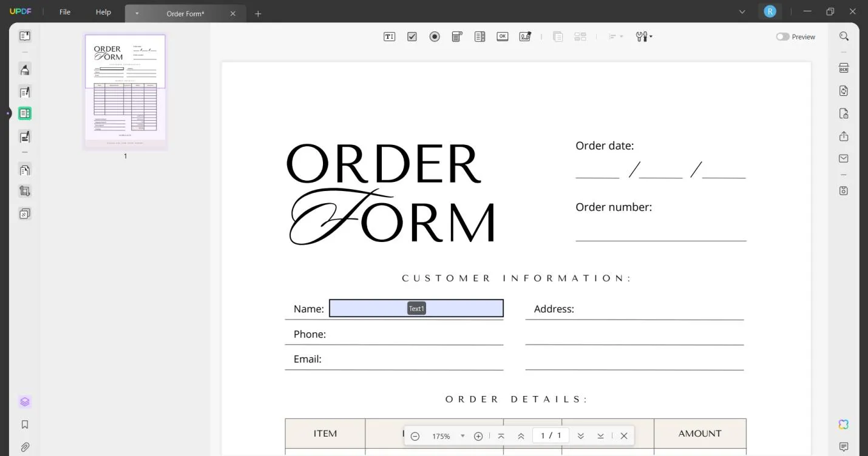Toggle the Preview switch
The width and height of the screenshot is (868, 456).
coord(782,37)
